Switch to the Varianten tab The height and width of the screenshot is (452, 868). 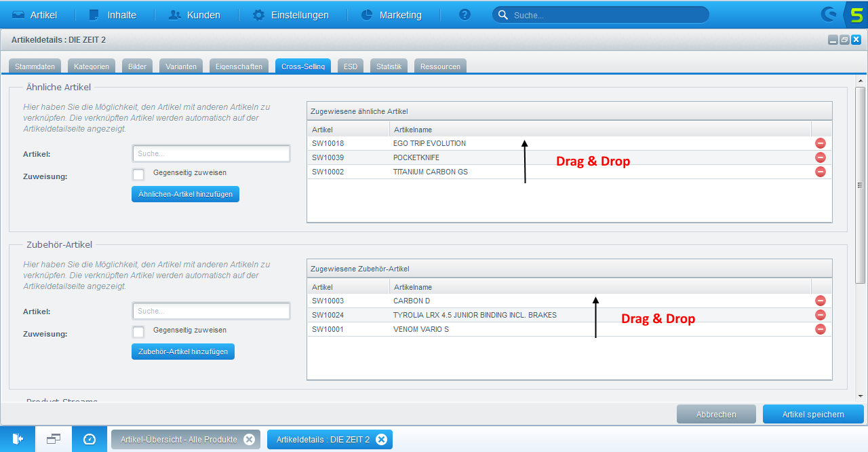181,67
